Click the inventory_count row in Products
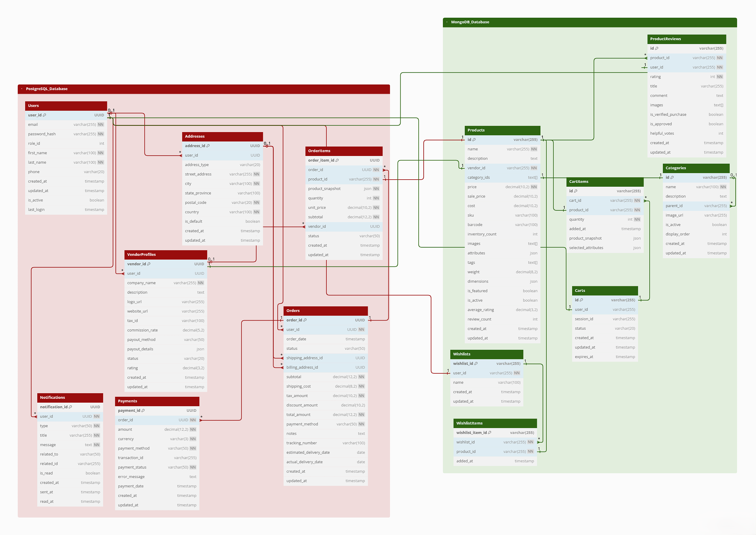Screen dimensions: 756x535 pyautogui.click(x=502, y=234)
